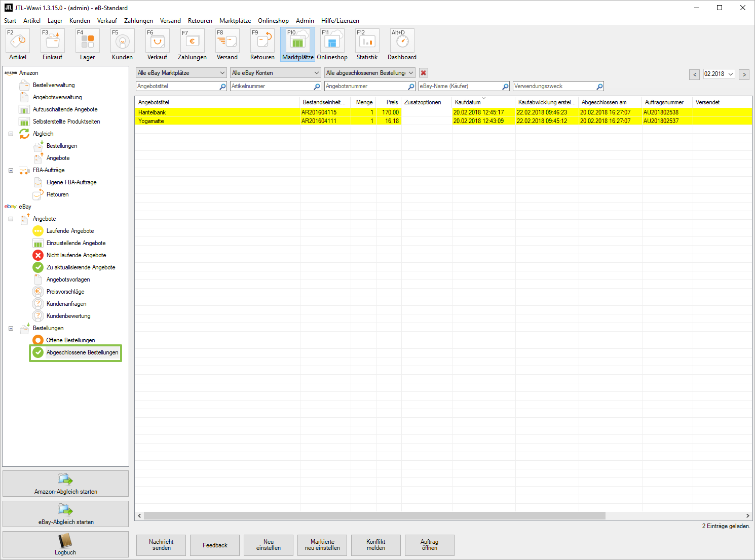Screen dimensions: 755x560
Task: Open the Zahlungen toolbar icon (F7)
Action: coord(193,45)
